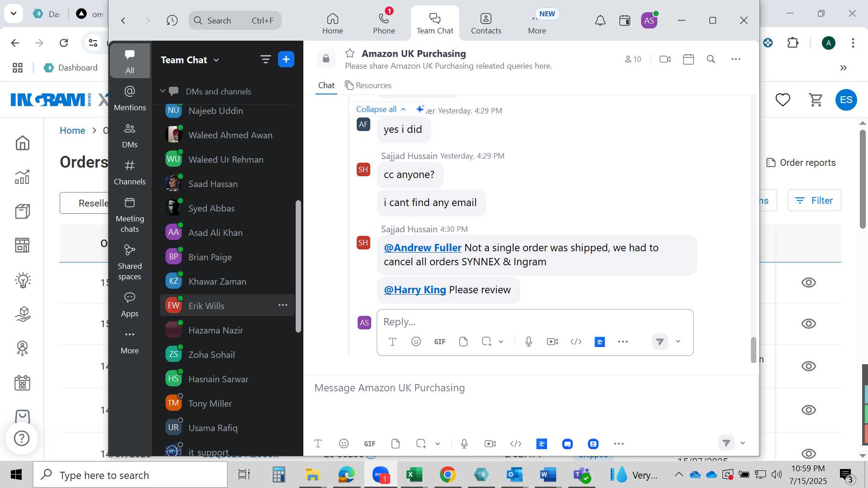Select the All view in the sidebar
Image resolution: width=868 pixels, height=488 pixels.
(130, 61)
